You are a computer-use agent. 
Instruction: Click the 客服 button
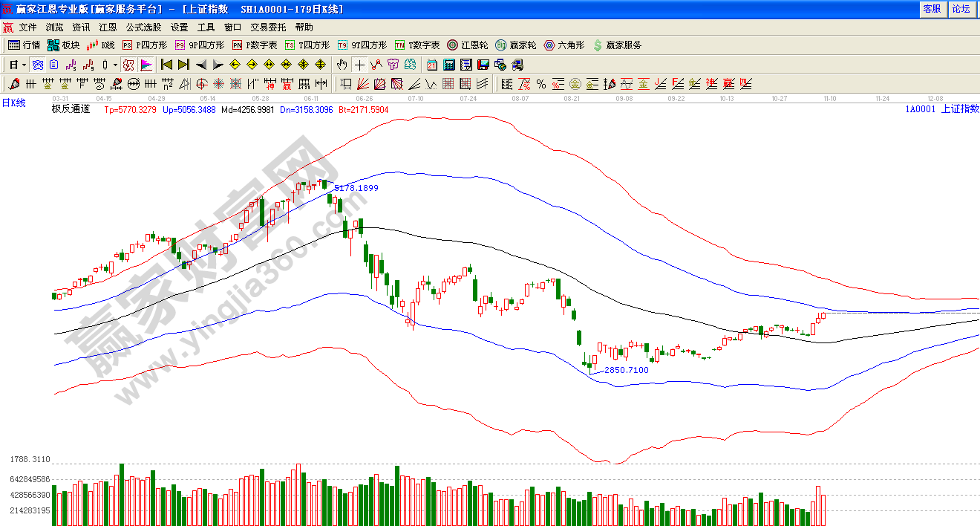tap(932, 9)
